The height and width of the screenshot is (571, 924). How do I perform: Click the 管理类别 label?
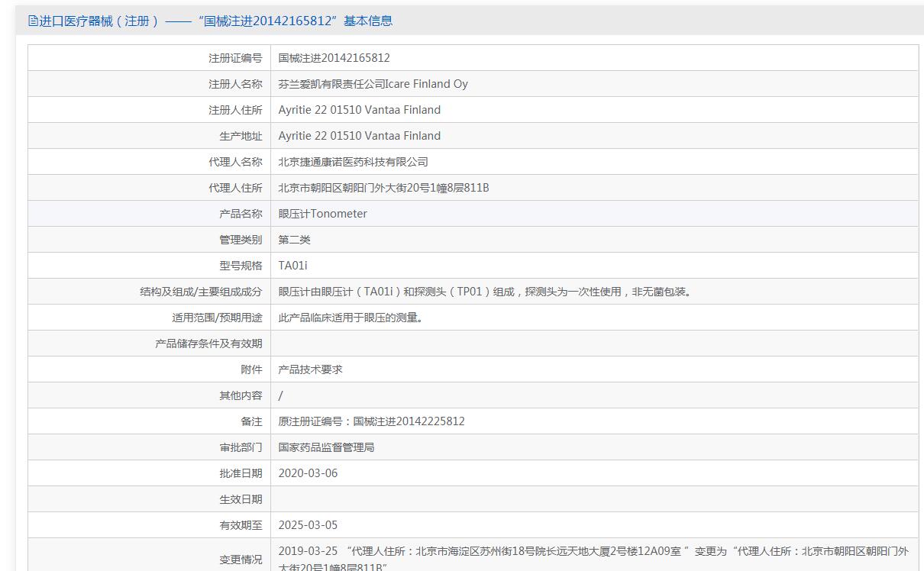click(241, 240)
